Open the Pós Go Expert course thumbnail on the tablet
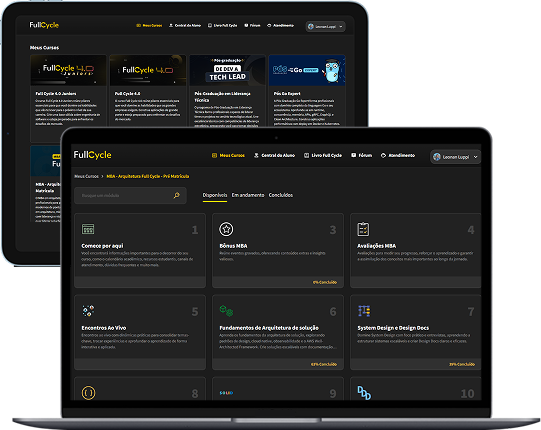Screen dimensions: 541x430 coord(307,70)
